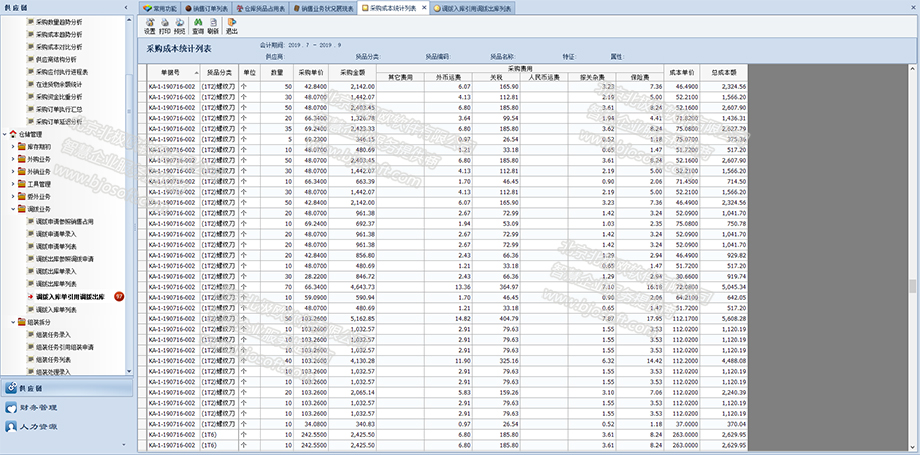This screenshot has height=455, width=920.
Task: Click the 打印 print toolbar icon
Action: tap(165, 26)
